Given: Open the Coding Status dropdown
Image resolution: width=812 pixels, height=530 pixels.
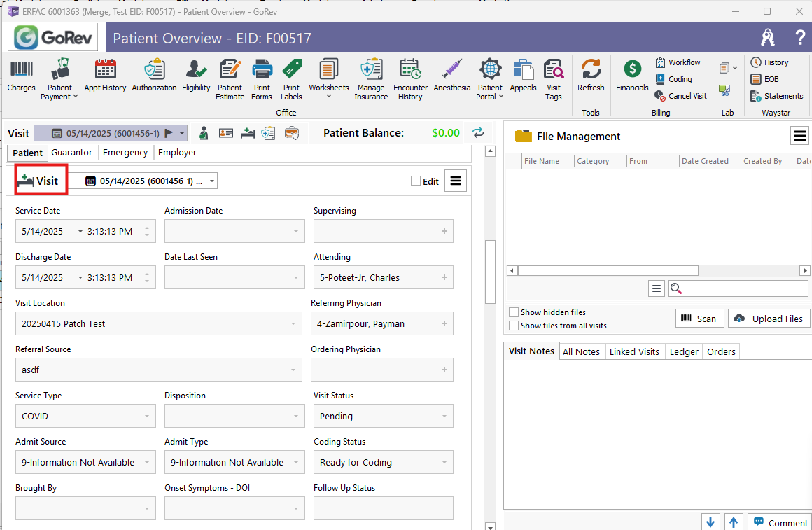Looking at the screenshot, I should 444,462.
